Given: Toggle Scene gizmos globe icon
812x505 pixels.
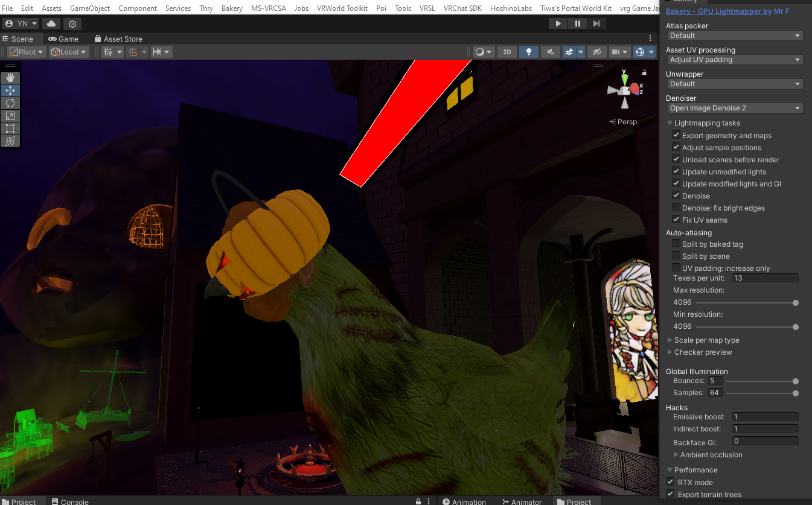Looking at the screenshot, I should [640, 52].
